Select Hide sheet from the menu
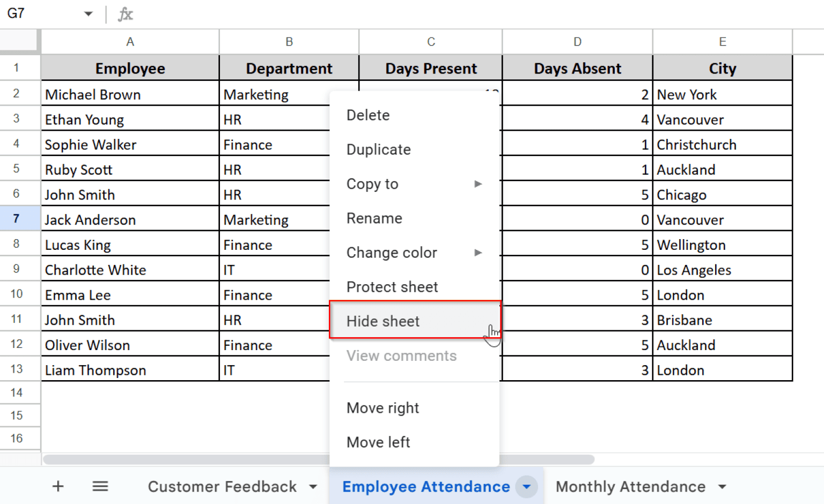The height and width of the screenshot is (504, 824). click(x=383, y=321)
